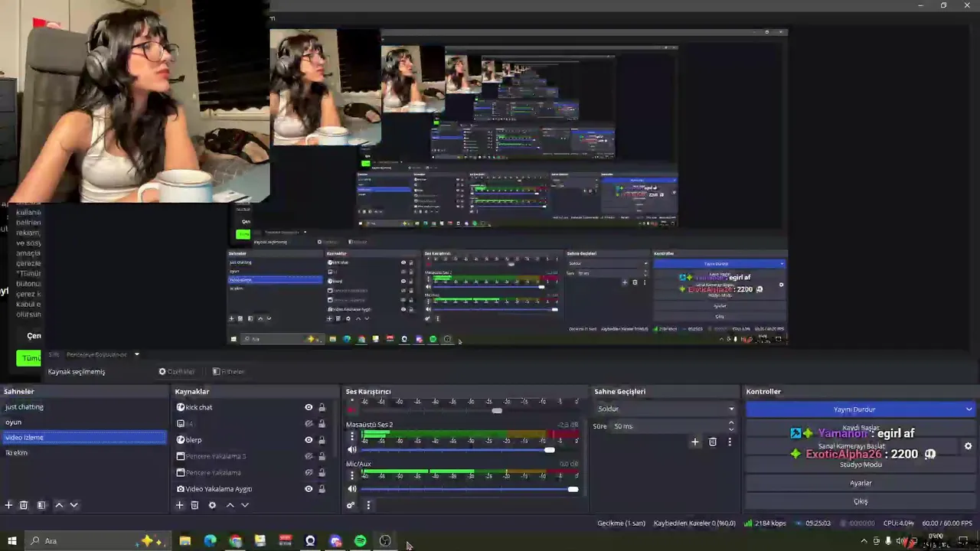Click Sanal Kamerayı Başlat button
Screen dimensions: 980x551
click(851, 446)
